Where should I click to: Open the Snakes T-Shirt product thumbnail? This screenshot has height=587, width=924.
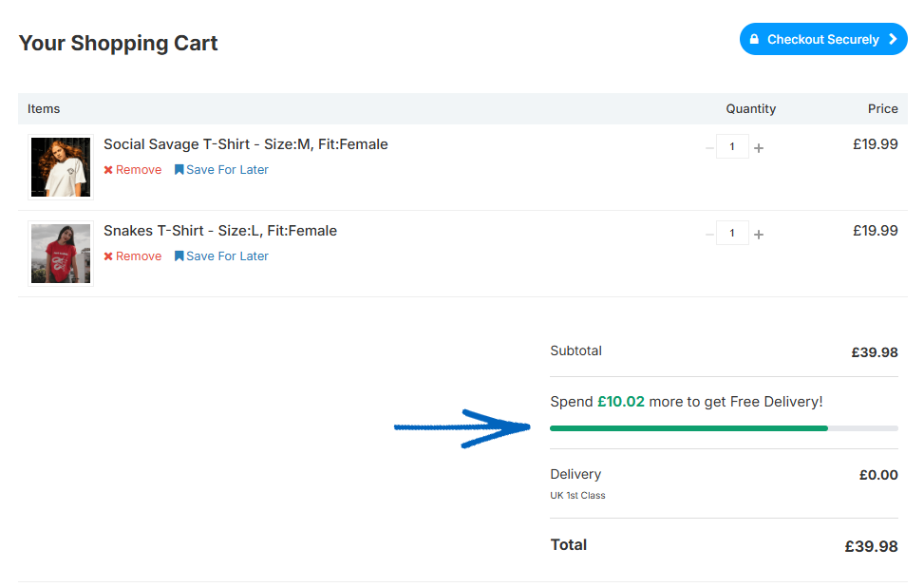point(61,254)
